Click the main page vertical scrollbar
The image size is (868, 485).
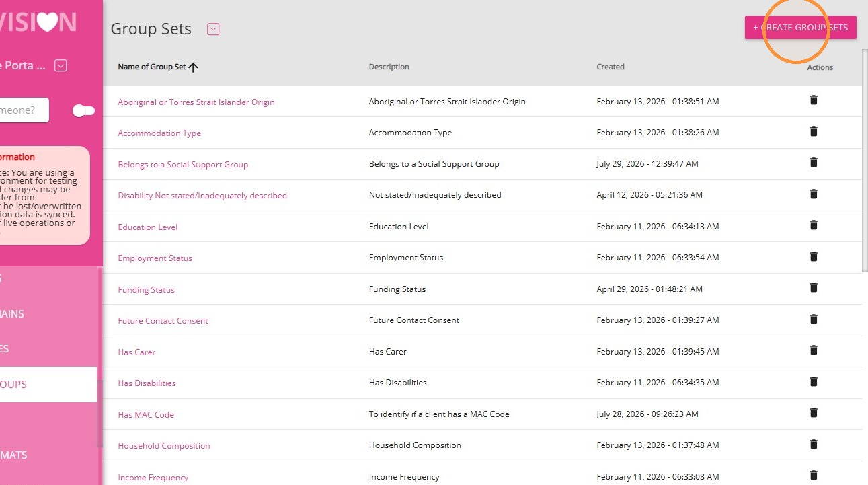click(x=865, y=161)
